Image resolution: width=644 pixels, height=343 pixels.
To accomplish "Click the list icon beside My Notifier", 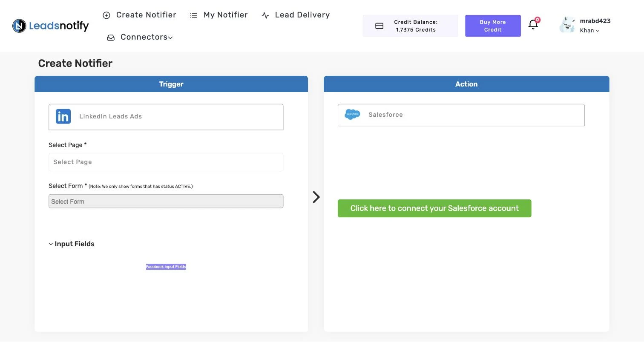I will pyautogui.click(x=194, y=15).
